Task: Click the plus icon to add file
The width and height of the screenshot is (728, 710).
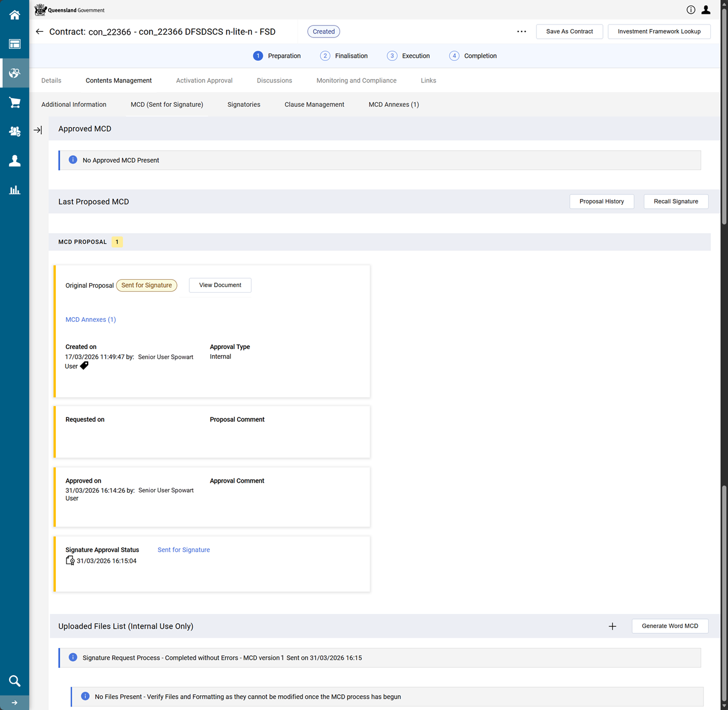Action: point(612,626)
